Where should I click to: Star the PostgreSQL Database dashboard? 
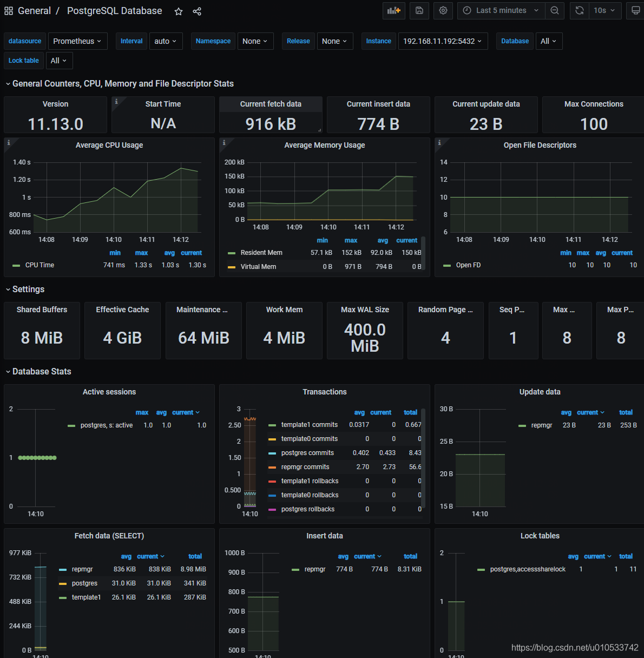pos(179,11)
